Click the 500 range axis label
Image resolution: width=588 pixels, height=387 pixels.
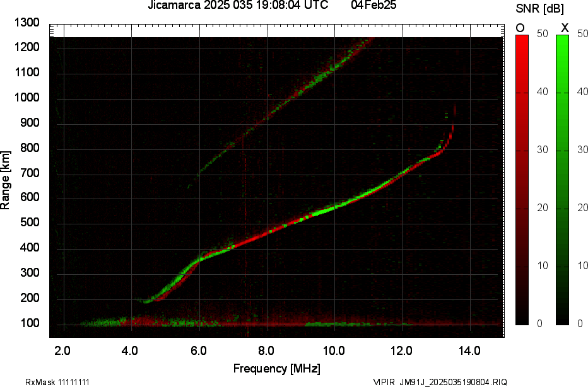click(x=30, y=222)
